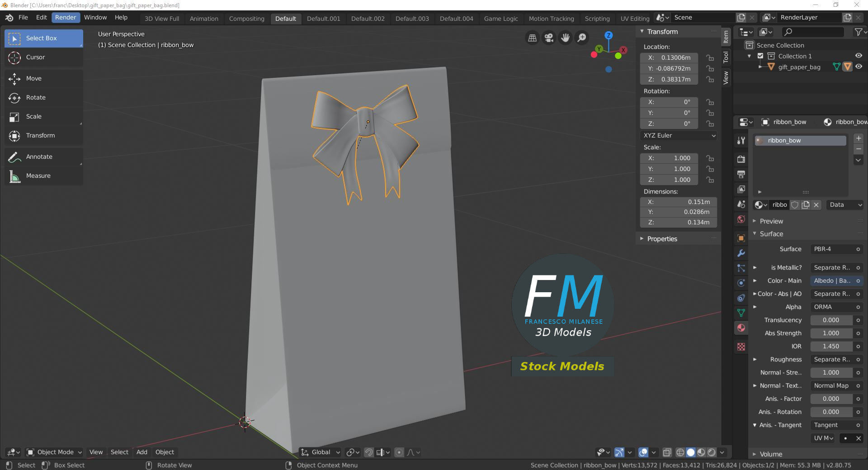Open the Active Tool properties tab
The height and width of the screenshot is (470, 868).
741,141
